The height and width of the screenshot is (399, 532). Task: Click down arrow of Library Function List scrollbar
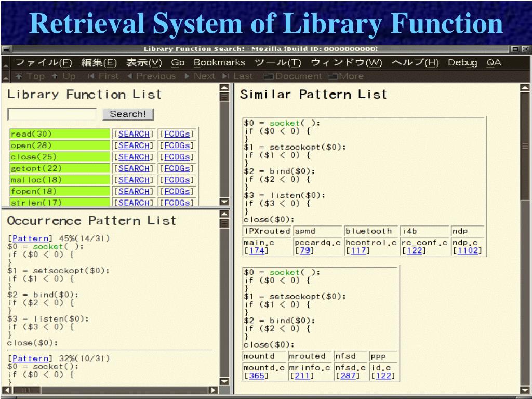[224, 202]
